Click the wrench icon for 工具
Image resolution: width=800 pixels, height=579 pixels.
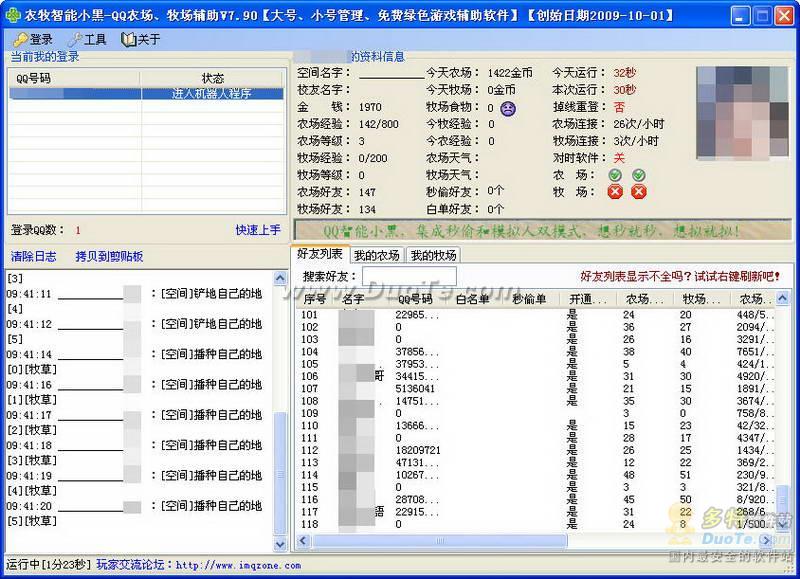click(x=75, y=39)
